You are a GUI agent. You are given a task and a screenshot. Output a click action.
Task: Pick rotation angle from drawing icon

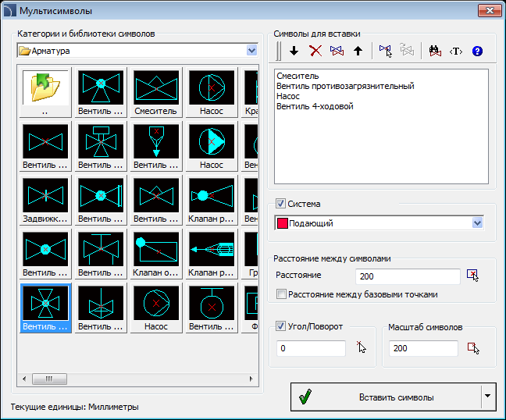point(362,347)
